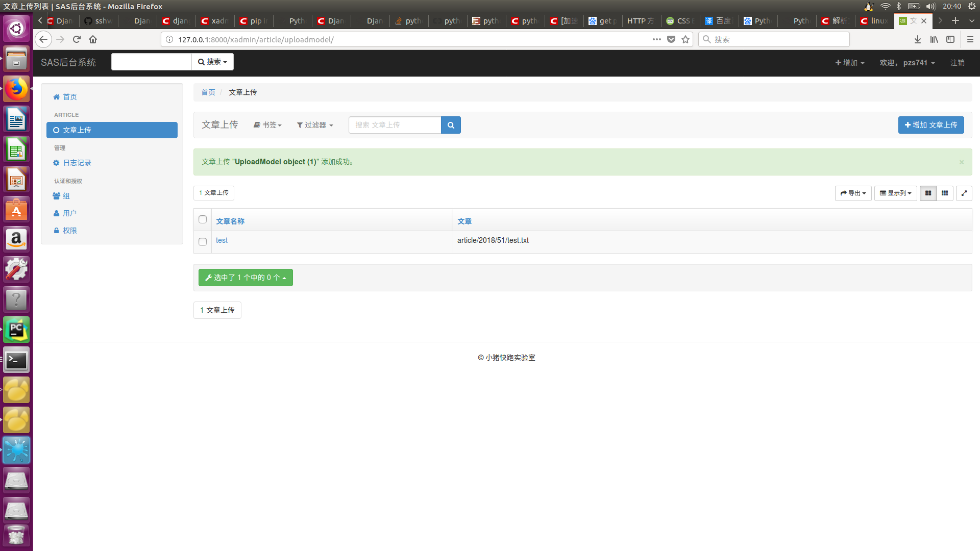Open Firefox home page icon
Image resolution: width=980 pixels, height=551 pixels.
point(93,39)
